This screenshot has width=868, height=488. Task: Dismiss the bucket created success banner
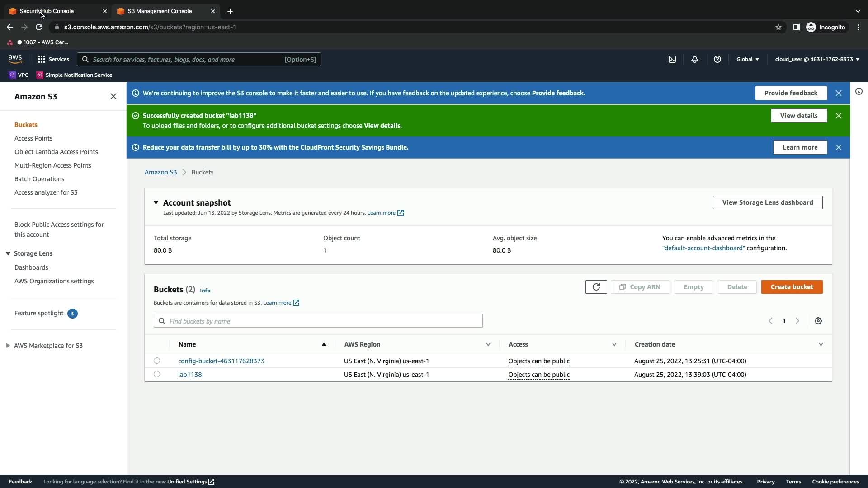[839, 116]
